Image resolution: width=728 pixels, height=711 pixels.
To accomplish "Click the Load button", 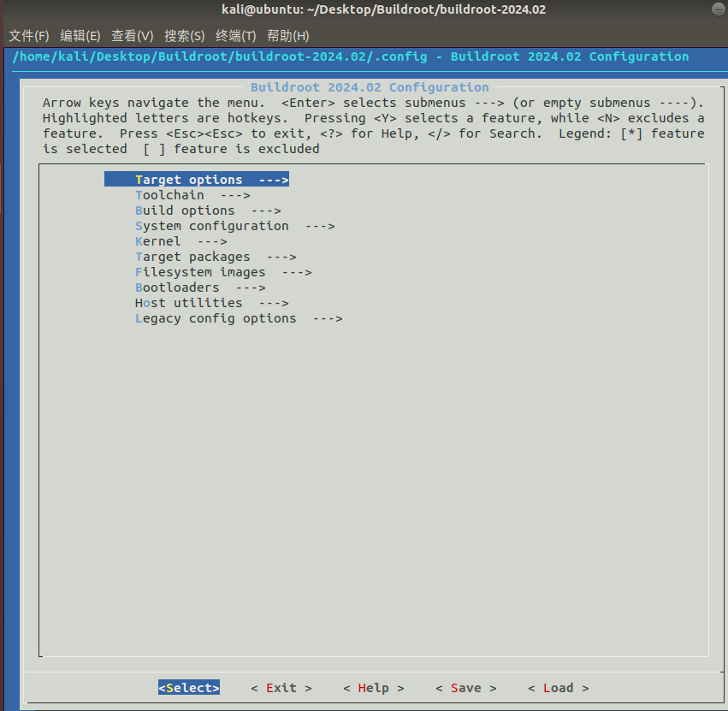I will (559, 688).
